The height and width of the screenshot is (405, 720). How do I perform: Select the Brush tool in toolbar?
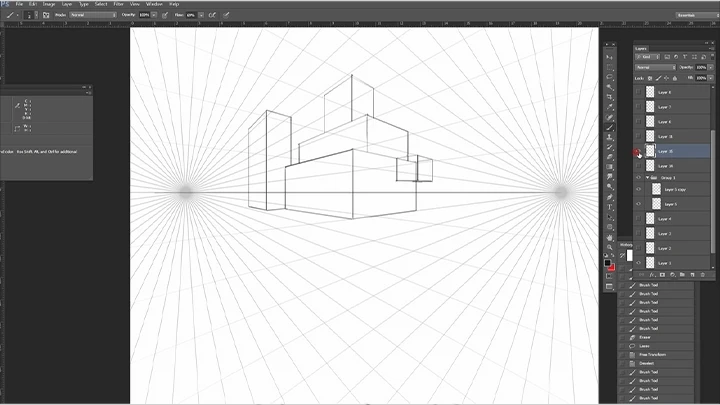tap(609, 128)
